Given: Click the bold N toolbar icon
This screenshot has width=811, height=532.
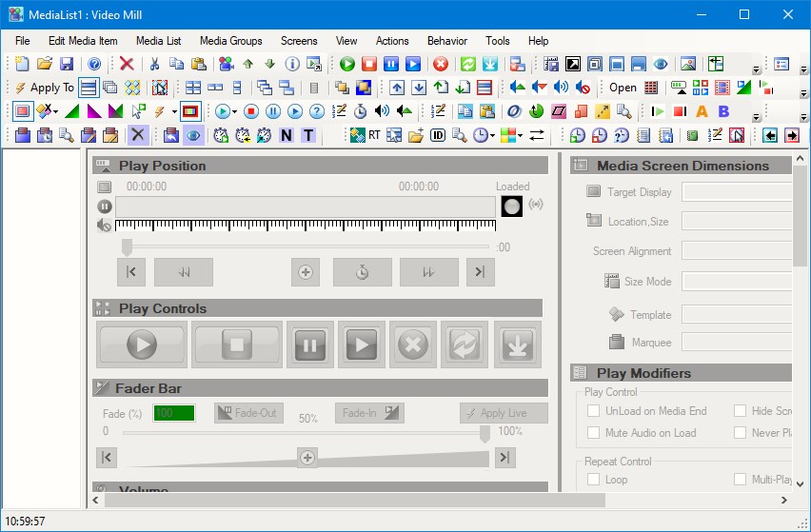Looking at the screenshot, I should (x=287, y=135).
